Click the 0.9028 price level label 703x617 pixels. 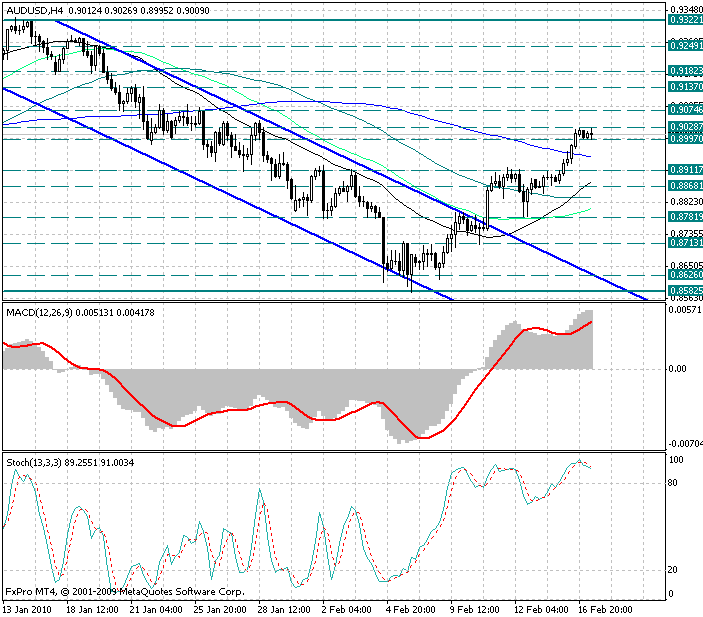pyautogui.click(x=685, y=127)
